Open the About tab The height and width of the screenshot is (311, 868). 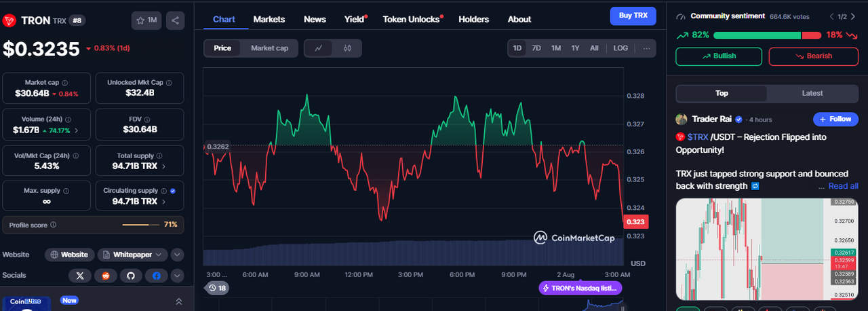[519, 19]
